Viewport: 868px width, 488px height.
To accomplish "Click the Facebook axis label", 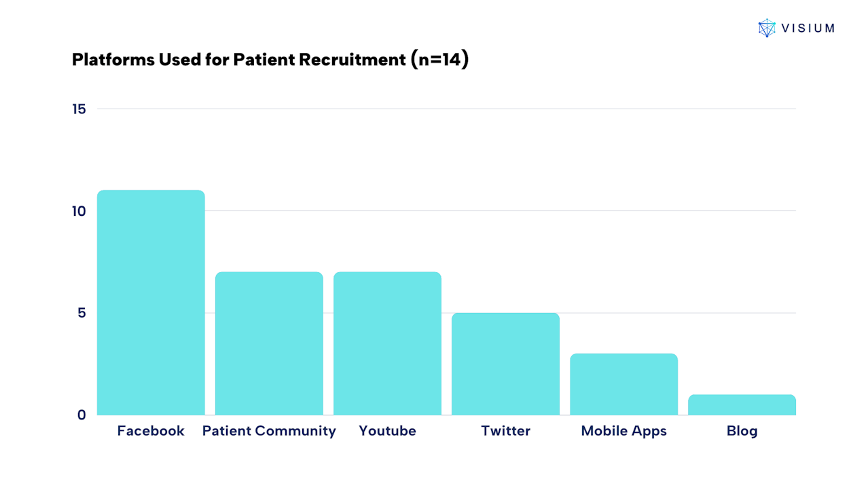I will pos(151,431).
